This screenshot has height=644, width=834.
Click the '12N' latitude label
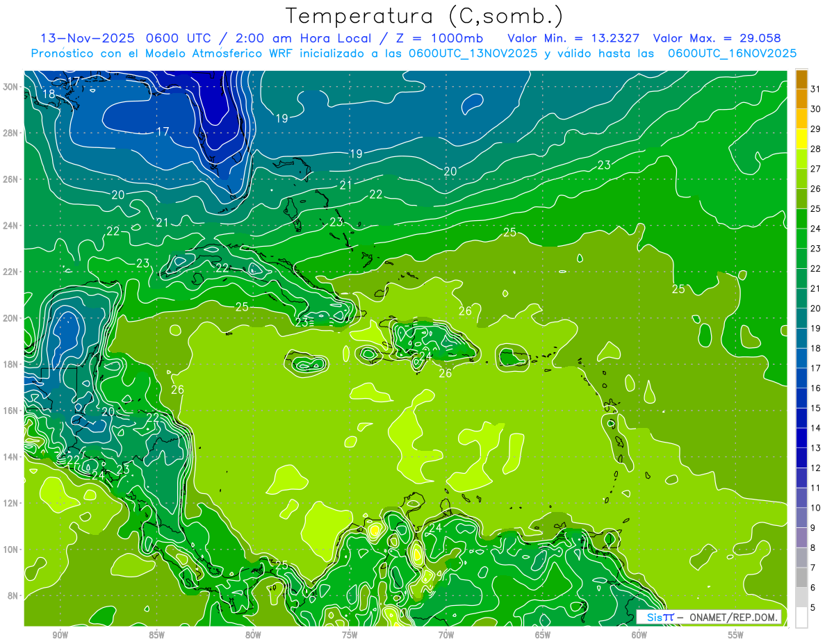[10, 503]
